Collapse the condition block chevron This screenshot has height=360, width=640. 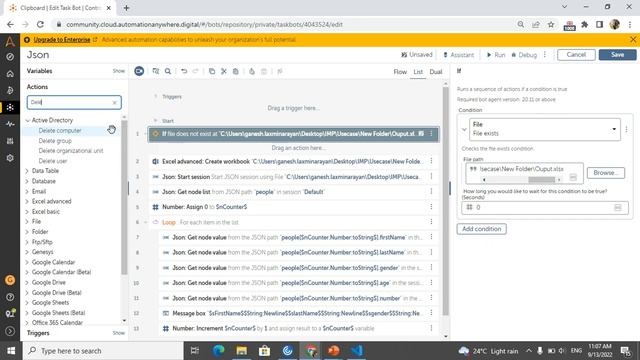464,130
